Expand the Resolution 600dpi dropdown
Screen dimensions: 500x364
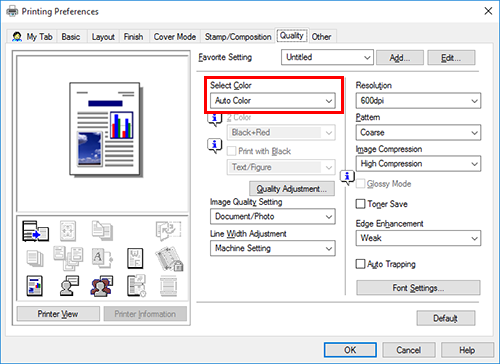(x=418, y=101)
